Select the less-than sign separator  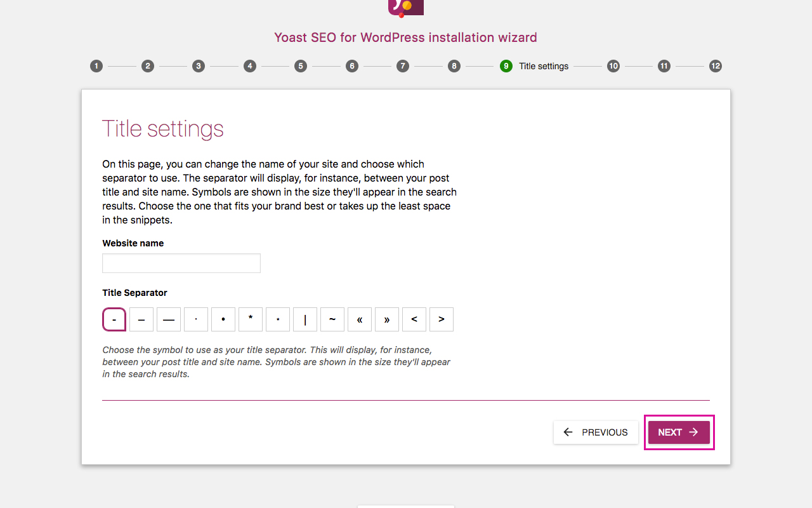coord(414,319)
